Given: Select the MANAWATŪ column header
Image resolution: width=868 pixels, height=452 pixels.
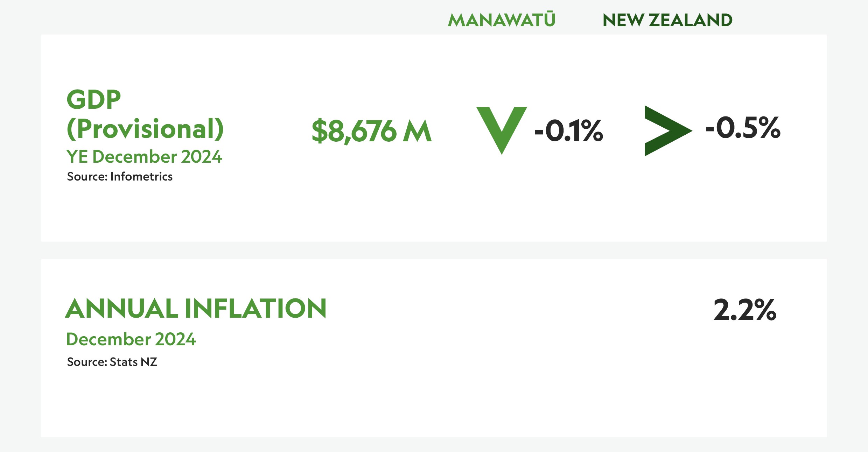Looking at the screenshot, I should pos(502,20).
